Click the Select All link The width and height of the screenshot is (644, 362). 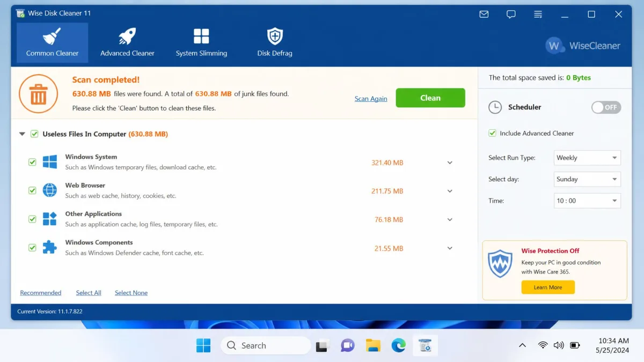click(x=89, y=293)
